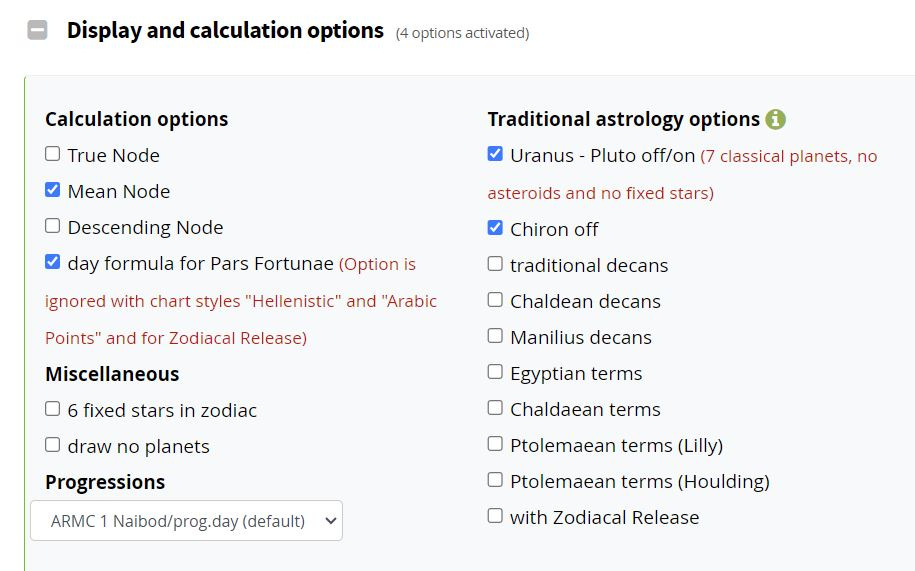The image size is (915, 571).
Task: Check the draw no planets option
Action: pyautogui.click(x=53, y=445)
